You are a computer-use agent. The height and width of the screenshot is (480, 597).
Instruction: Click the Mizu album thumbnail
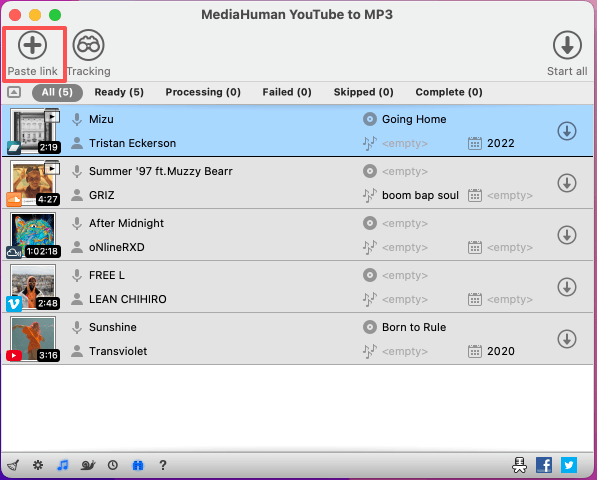[x=33, y=131]
